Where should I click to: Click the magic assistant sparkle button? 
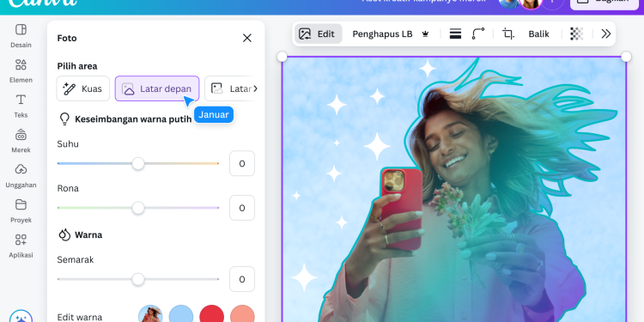(21, 318)
